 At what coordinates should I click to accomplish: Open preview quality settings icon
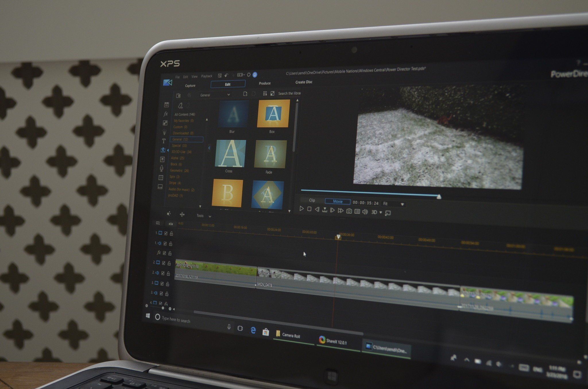(x=357, y=211)
